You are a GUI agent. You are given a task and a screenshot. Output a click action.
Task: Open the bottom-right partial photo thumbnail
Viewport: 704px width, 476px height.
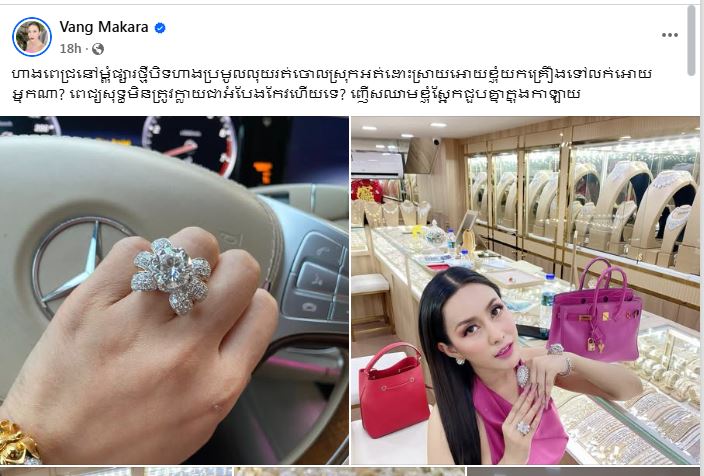coord(583,472)
